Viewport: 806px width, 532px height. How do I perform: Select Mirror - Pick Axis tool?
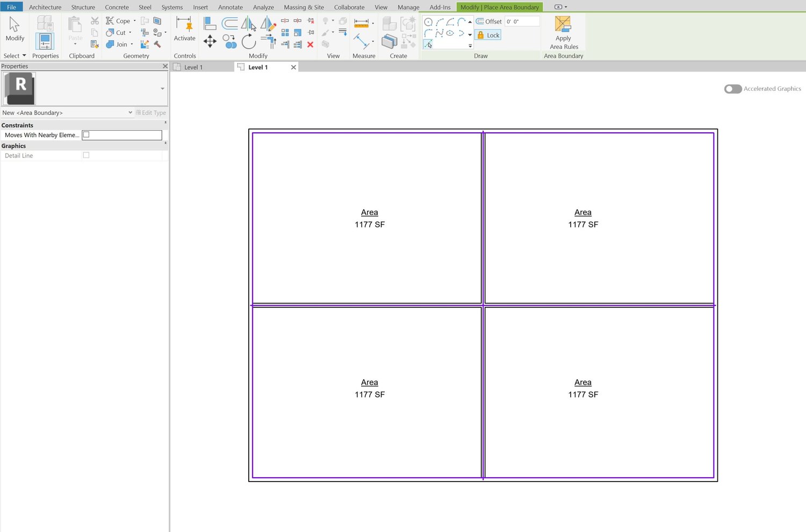click(x=249, y=23)
